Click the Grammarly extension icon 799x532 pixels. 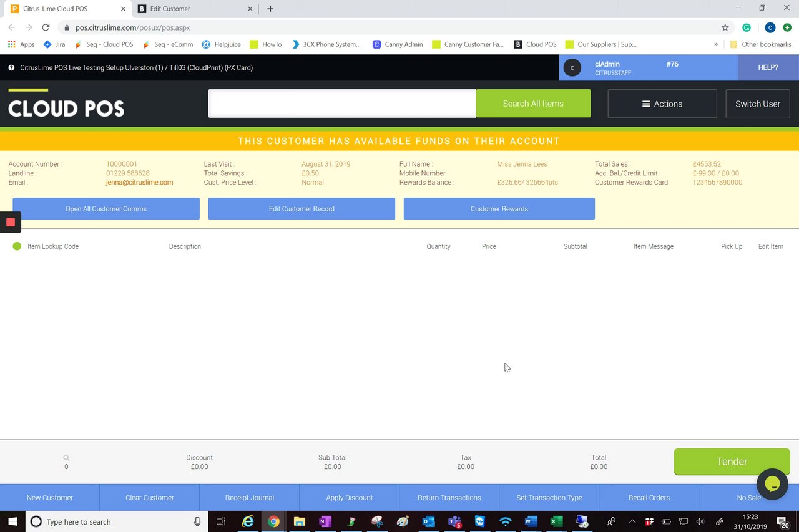click(x=747, y=27)
